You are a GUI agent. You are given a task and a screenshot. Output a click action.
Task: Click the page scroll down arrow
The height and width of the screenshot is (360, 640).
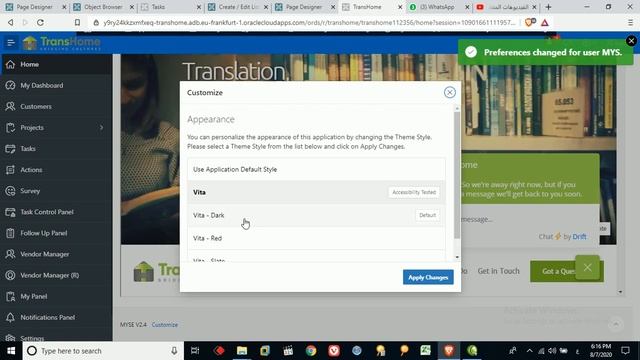[x=620, y=292]
